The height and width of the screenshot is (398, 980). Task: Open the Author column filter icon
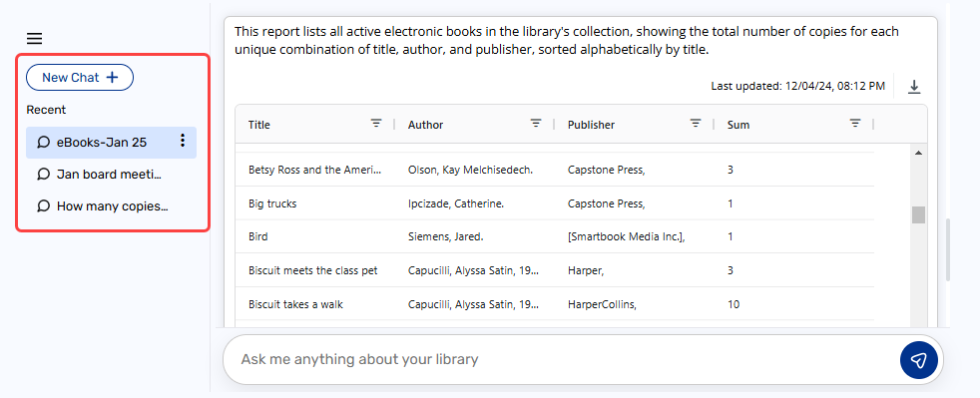(x=536, y=123)
